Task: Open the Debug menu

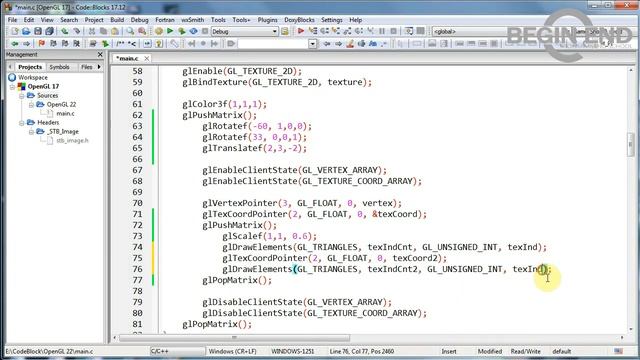Action: 140,20
